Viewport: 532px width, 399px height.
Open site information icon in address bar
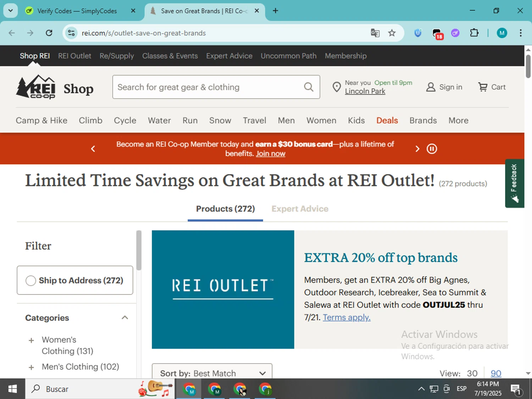coord(71,33)
